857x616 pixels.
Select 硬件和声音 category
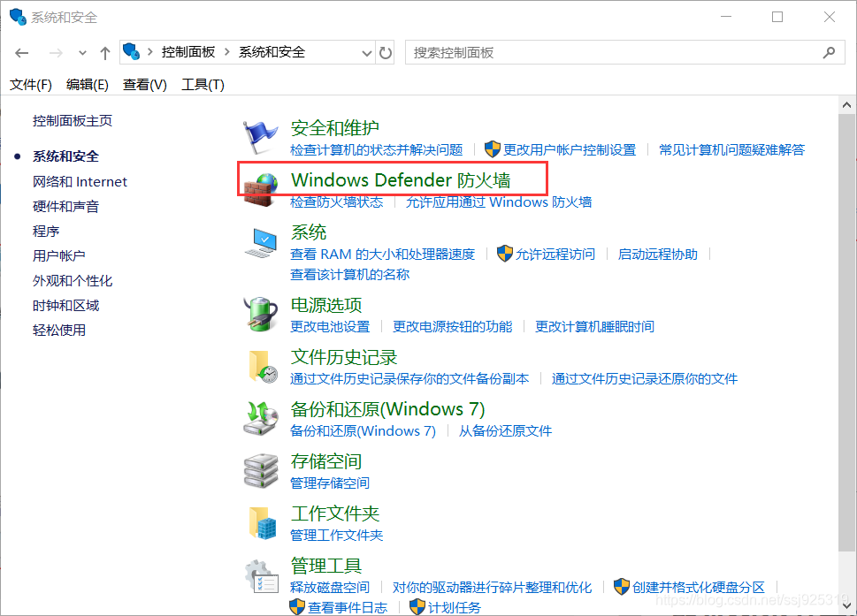pos(65,207)
